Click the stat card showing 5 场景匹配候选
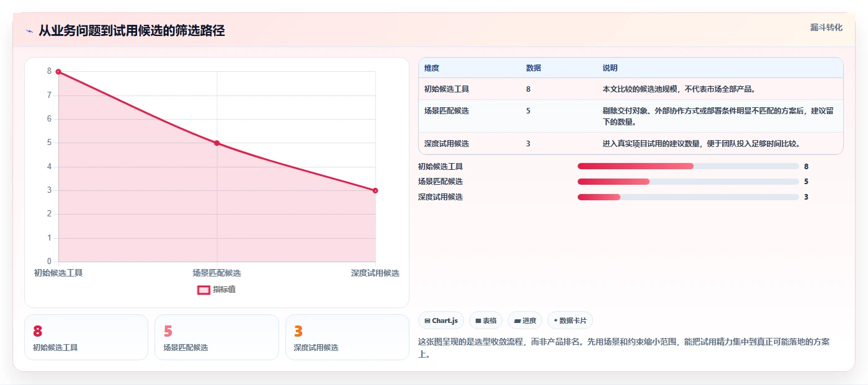Viewport: 868px width, 385px height. tap(217, 337)
